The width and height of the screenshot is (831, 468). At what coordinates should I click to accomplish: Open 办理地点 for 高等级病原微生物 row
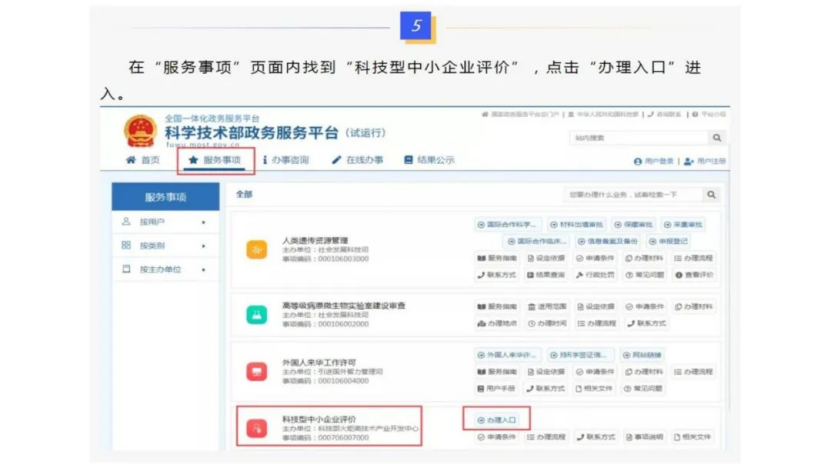497,324
